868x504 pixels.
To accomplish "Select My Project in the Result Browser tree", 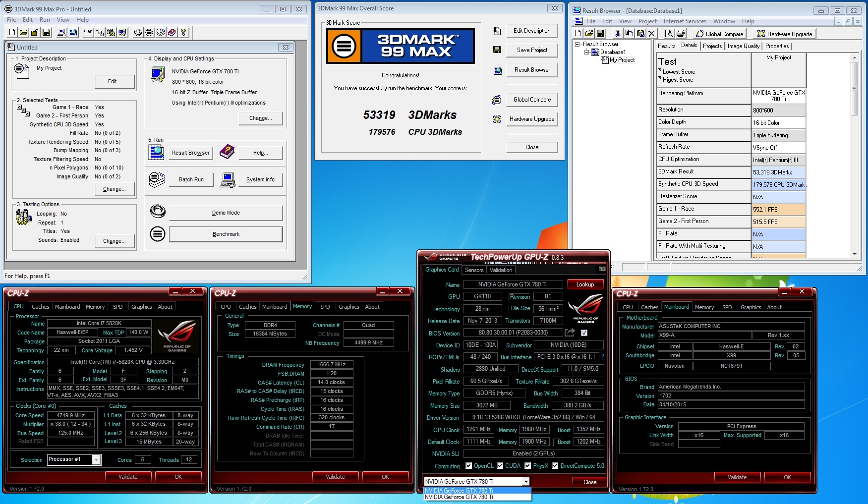I will [x=622, y=60].
